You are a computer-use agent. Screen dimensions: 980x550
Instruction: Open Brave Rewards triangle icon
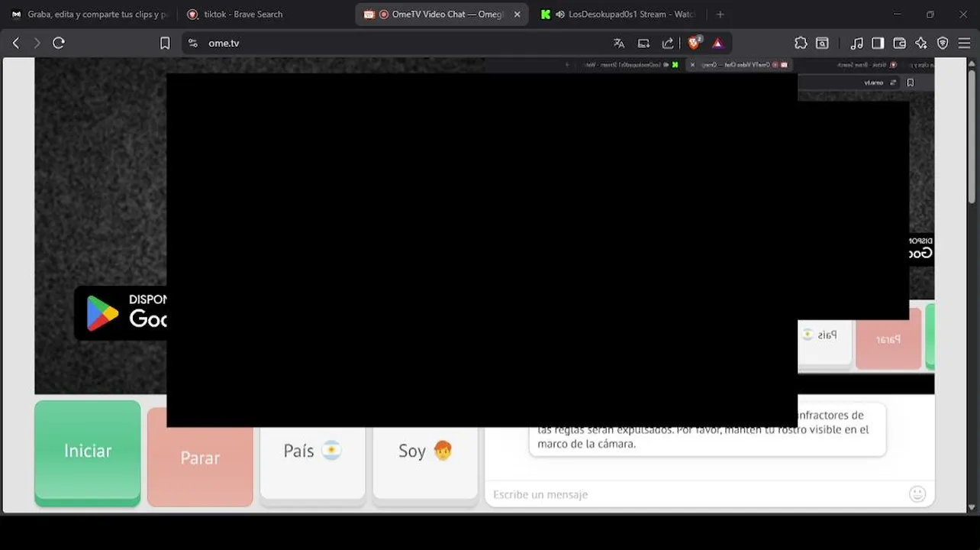pos(717,44)
